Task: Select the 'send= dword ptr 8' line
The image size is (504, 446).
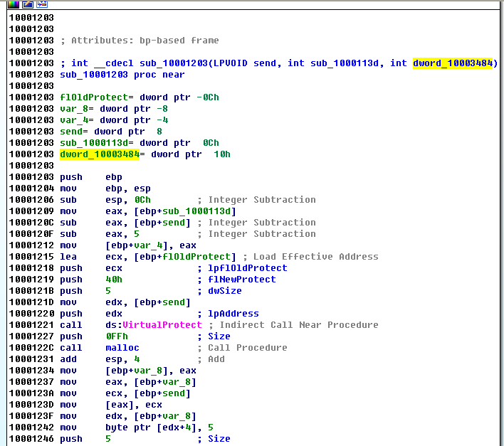Action: [111, 132]
